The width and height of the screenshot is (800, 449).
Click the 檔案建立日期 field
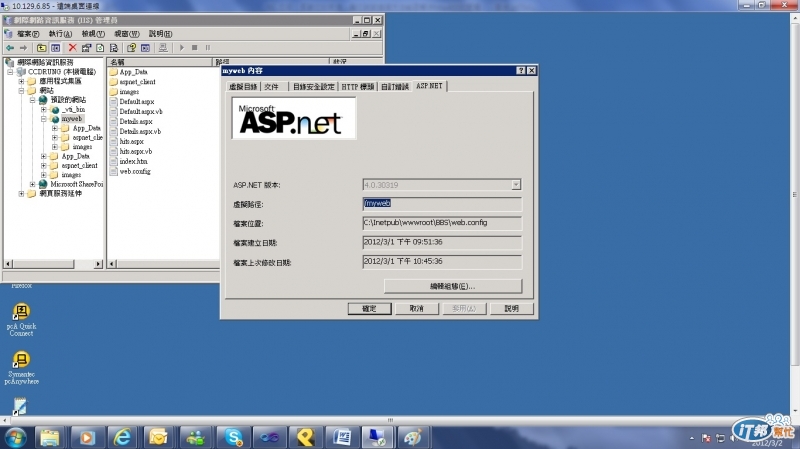(x=442, y=242)
